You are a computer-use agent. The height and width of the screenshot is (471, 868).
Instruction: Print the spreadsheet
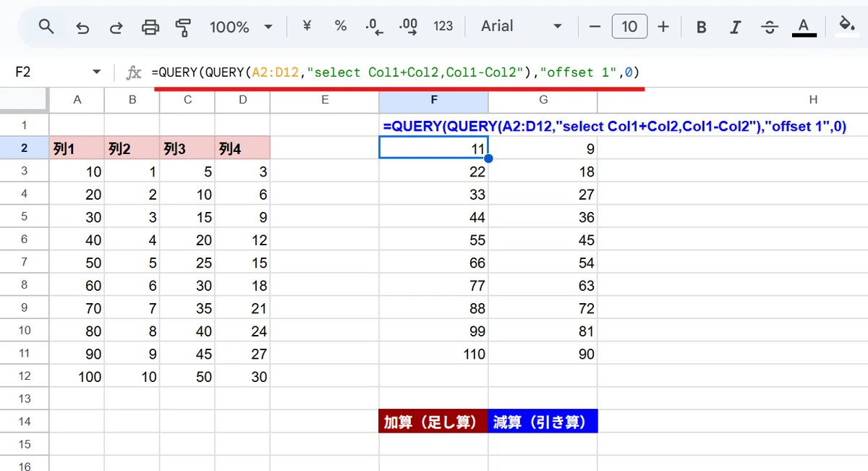click(150, 27)
